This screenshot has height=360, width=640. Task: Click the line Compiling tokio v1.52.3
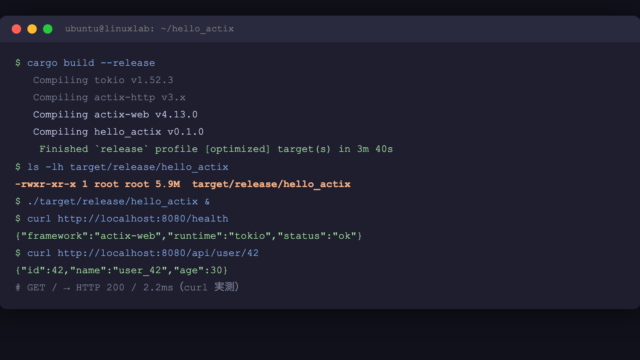[103, 80]
